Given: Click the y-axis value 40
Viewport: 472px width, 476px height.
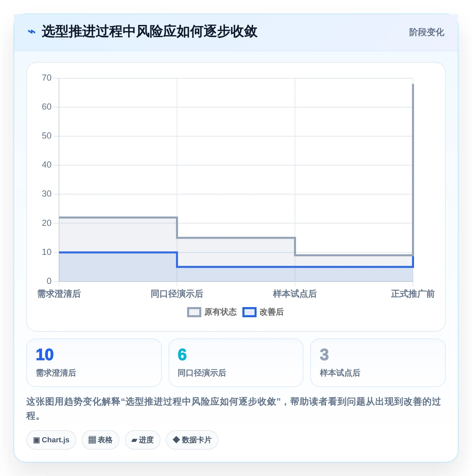Looking at the screenshot, I should 47,165.
